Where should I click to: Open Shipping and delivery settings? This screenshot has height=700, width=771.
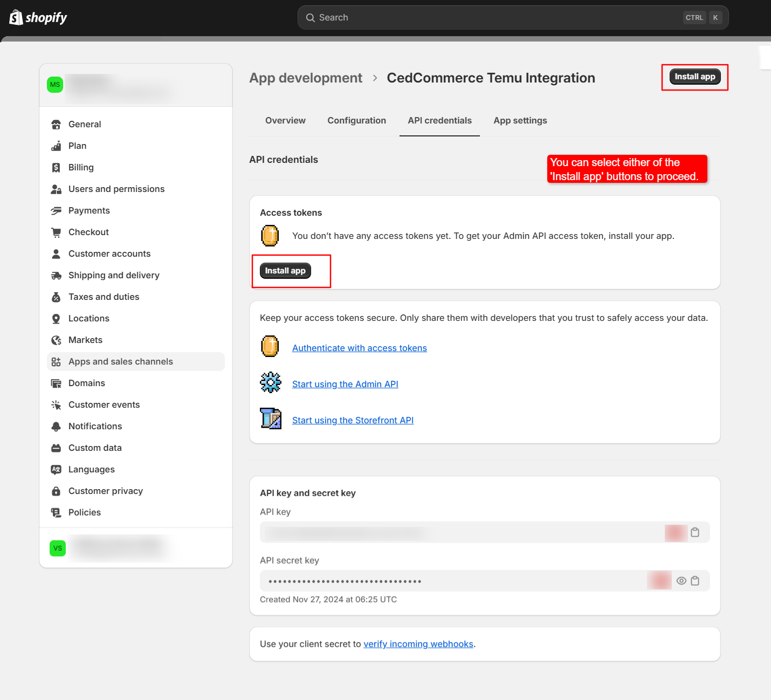[136, 276]
